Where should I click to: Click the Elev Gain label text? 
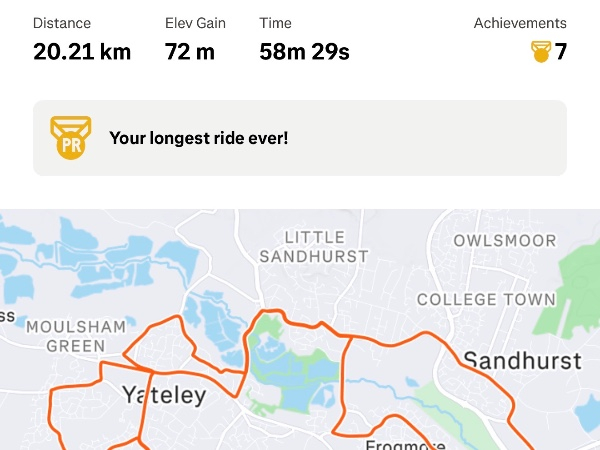pos(196,23)
